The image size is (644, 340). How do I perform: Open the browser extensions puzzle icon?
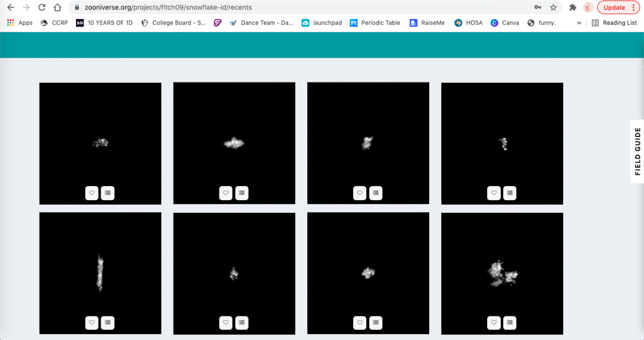(573, 8)
